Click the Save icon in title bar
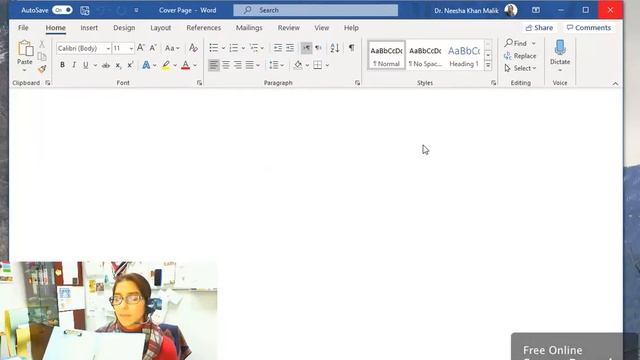The width and height of the screenshot is (640, 360). click(85, 11)
